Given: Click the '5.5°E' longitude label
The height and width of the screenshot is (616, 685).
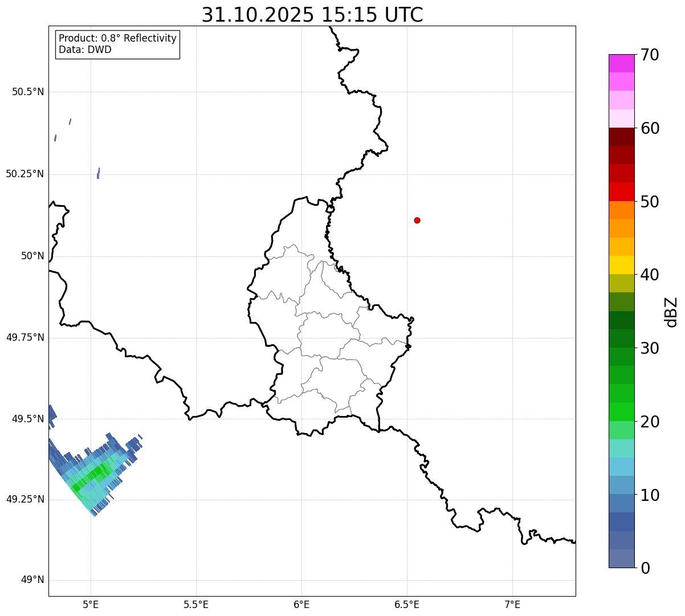Looking at the screenshot, I should (196, 604).
